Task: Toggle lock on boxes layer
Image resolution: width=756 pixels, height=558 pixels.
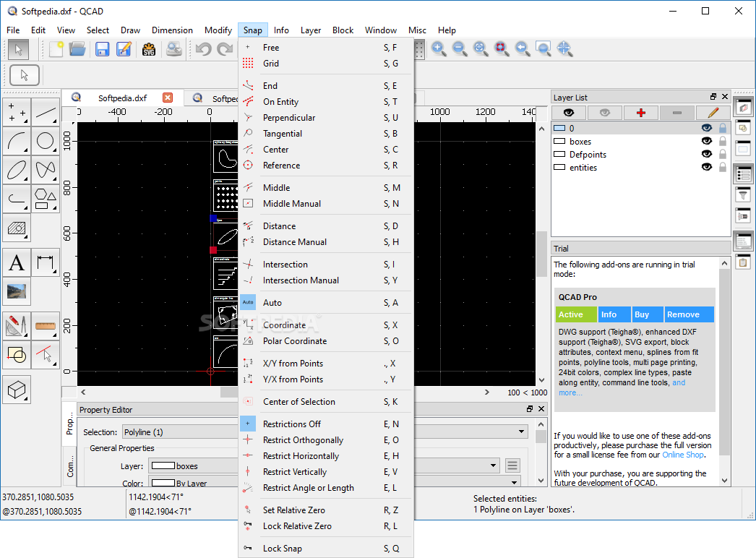Action: (722, 141)
